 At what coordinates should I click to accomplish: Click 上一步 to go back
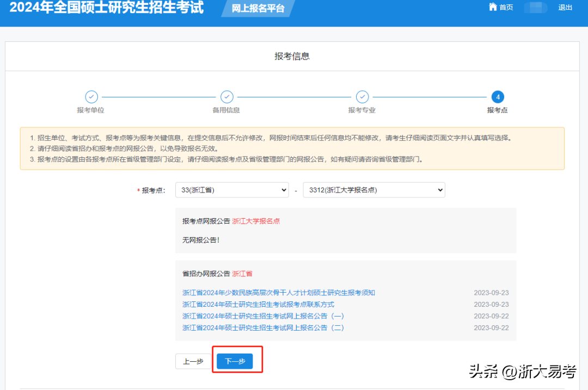point(193,361)
